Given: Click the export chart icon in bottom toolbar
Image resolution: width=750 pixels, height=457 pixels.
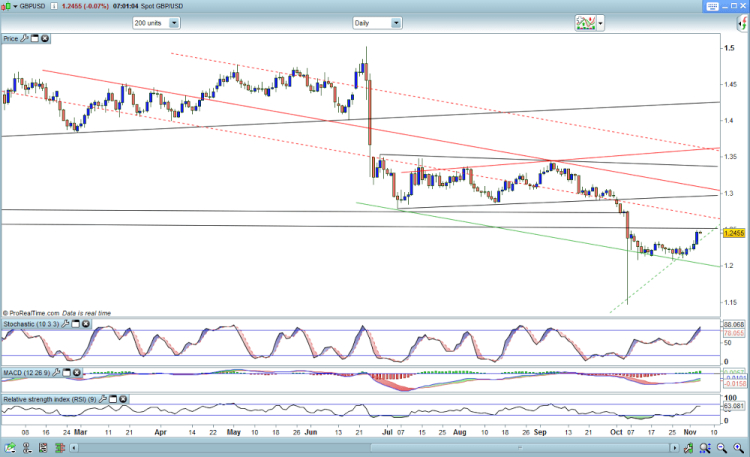Looking at the screenshot, I should pyautogui.click(x=10, y=448).
